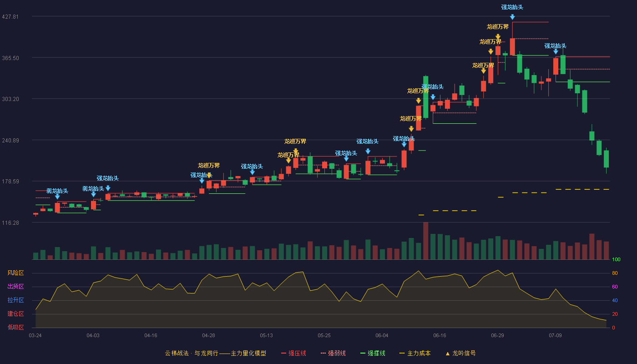This screenshot has height=364, width=637.
Task: Click the last 强龙抬头 arrow near 07-09
Action: tap(556, 51)
